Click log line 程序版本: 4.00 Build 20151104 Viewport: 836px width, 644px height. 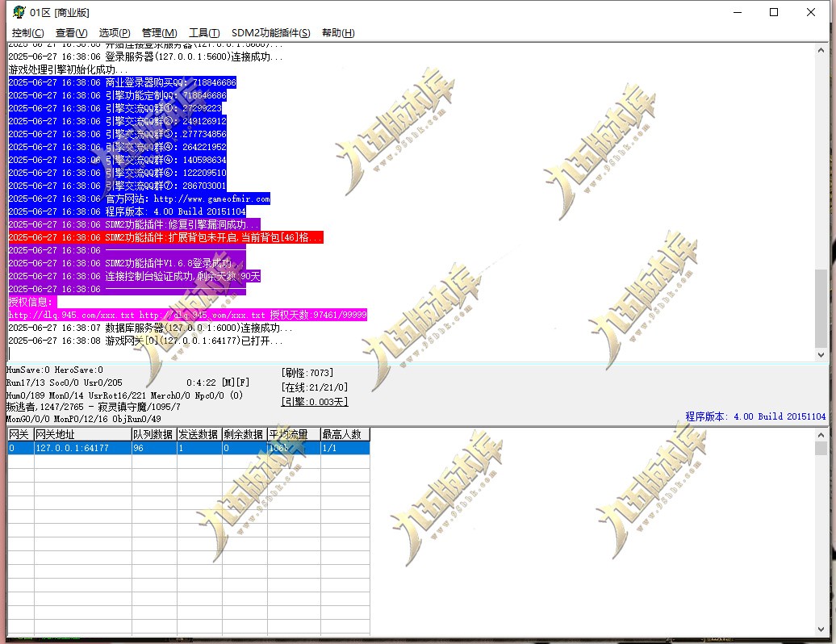127,211
